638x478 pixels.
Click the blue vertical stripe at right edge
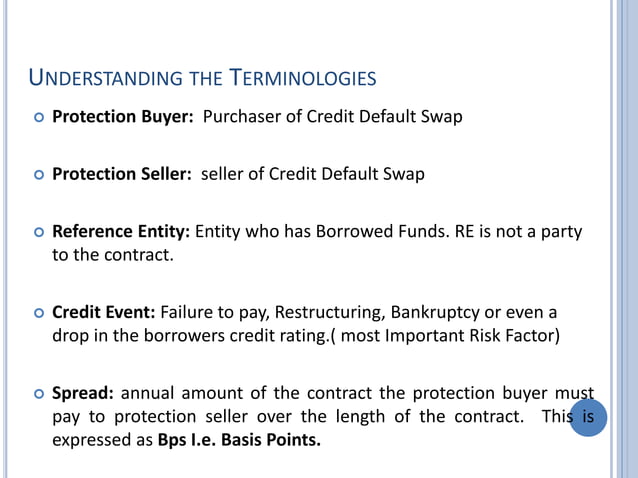coord(628,239)
